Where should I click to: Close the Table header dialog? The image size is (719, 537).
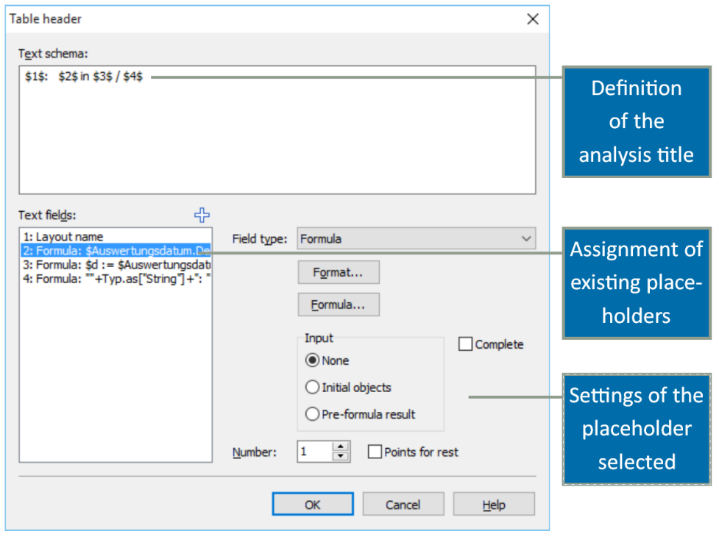[x=532, y=18]
